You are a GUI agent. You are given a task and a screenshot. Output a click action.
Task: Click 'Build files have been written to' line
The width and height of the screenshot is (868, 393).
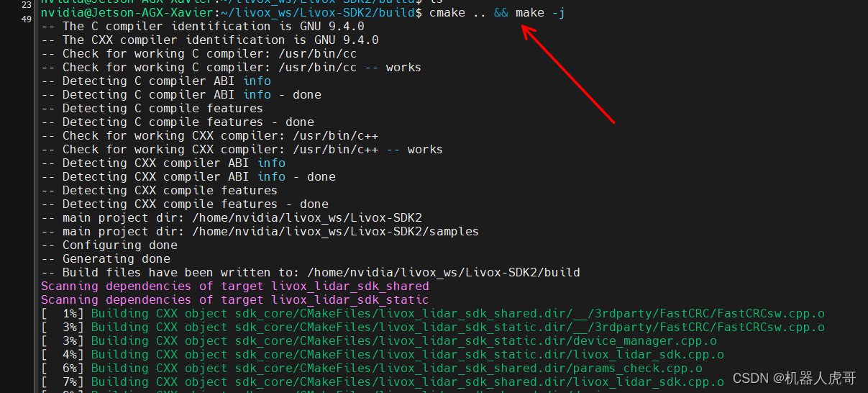[x=311, y=273]
